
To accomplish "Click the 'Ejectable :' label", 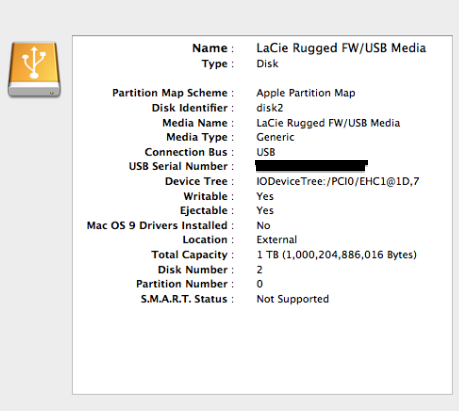I will pos(207,211).
